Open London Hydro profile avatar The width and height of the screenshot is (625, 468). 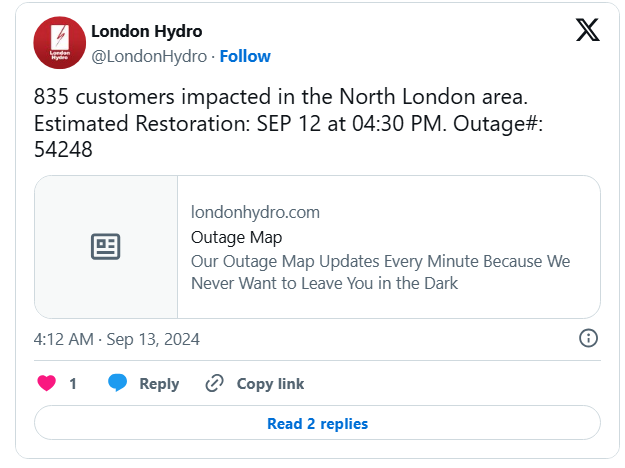pyautogui.click(x=60, y=43)
